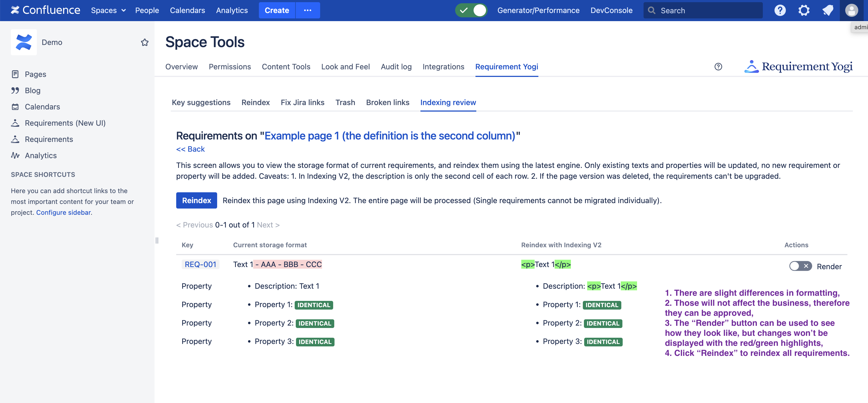This screenshot has height=403, width=868.
Task: Click the notifications feedback icon in header
Action: tap(828, 11)
